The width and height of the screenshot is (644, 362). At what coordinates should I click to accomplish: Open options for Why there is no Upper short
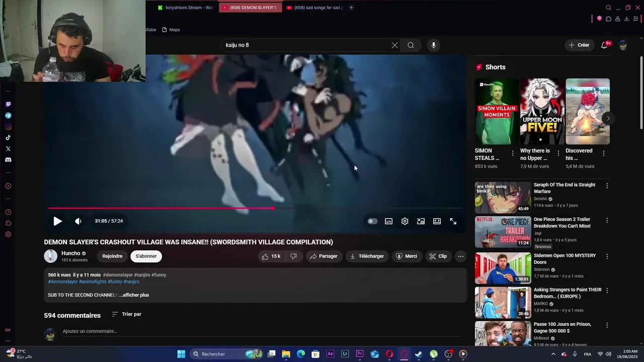click(558, 153)
